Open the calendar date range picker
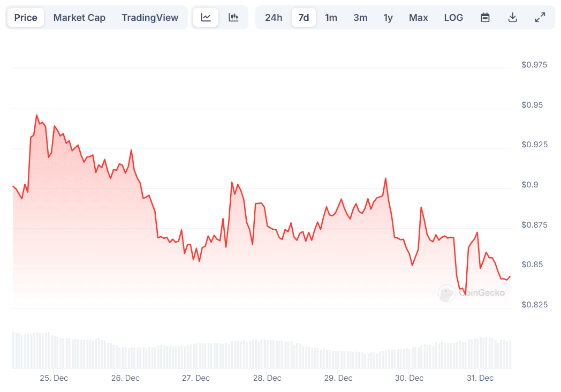The height and width of the screenshot is (392, 561). [485, 17]
